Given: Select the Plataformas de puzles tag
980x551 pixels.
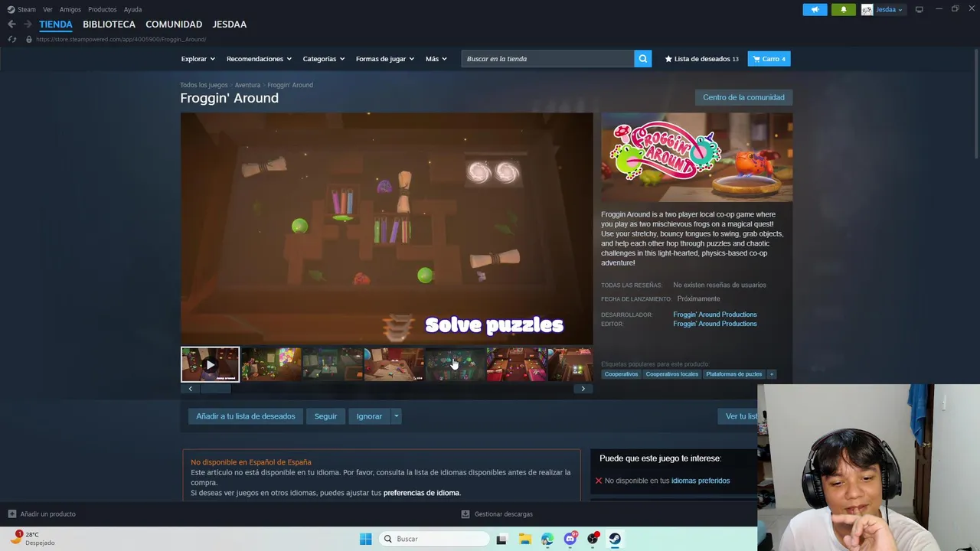Looking at the screenshot, I should 734,374.
